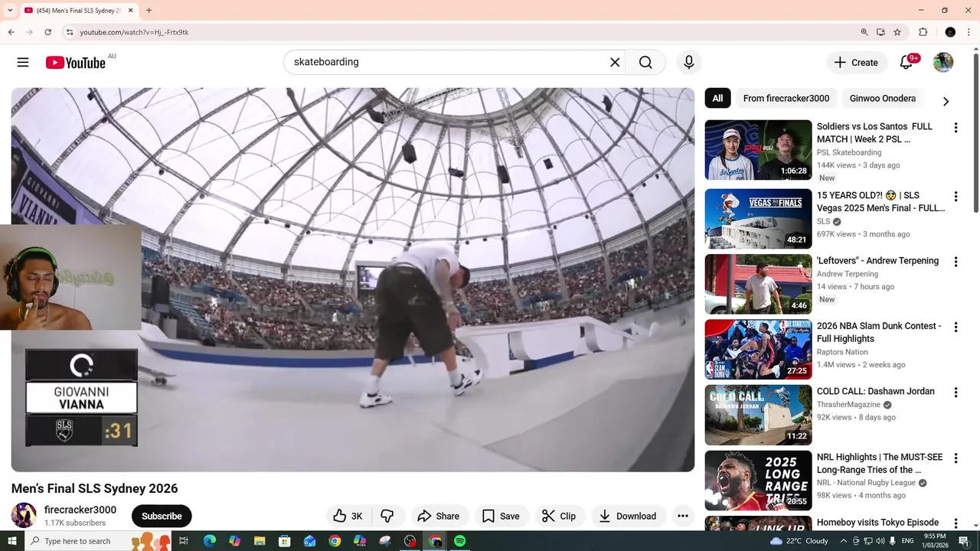Open ThrasherMagazine channel link

pyautogui.click(x=848, y=405)
